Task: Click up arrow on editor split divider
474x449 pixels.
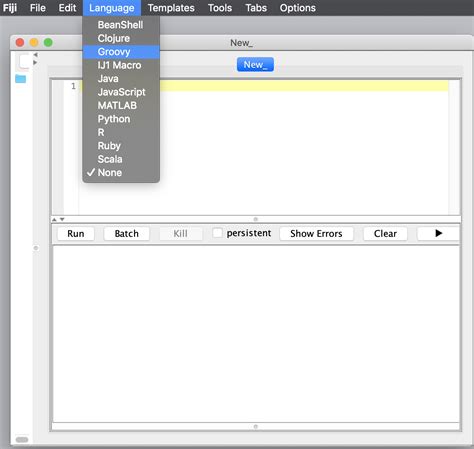Action: [54, 219]
